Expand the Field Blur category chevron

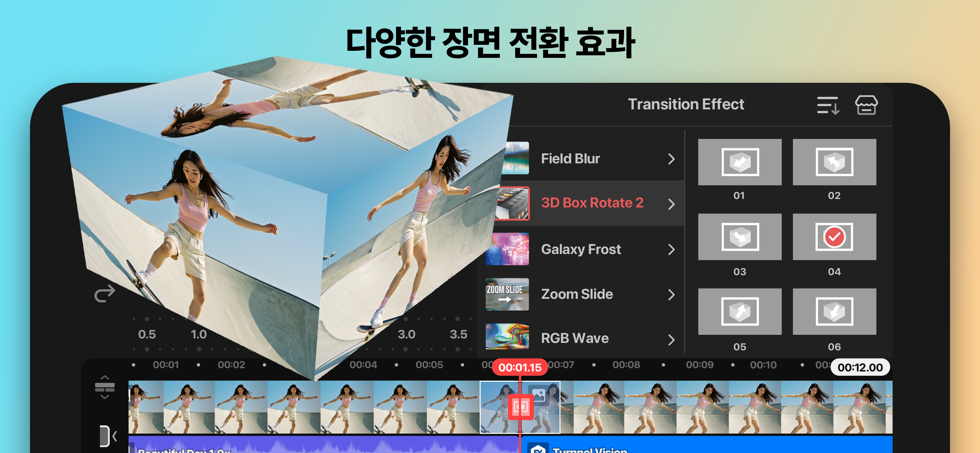[671, 159]
